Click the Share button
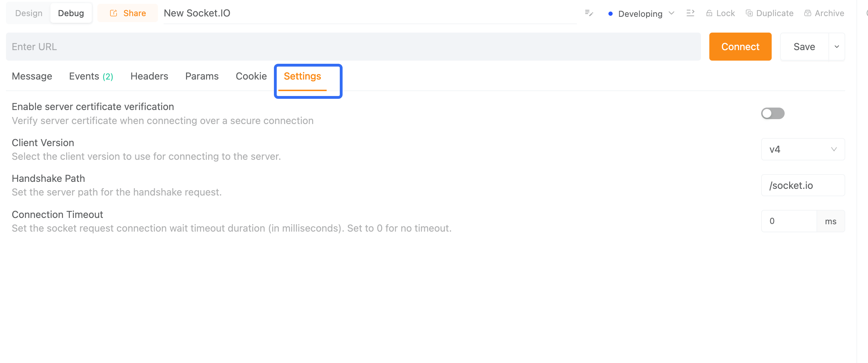Image resolution: width=868 pixels, height=363 pixels. 128,13
